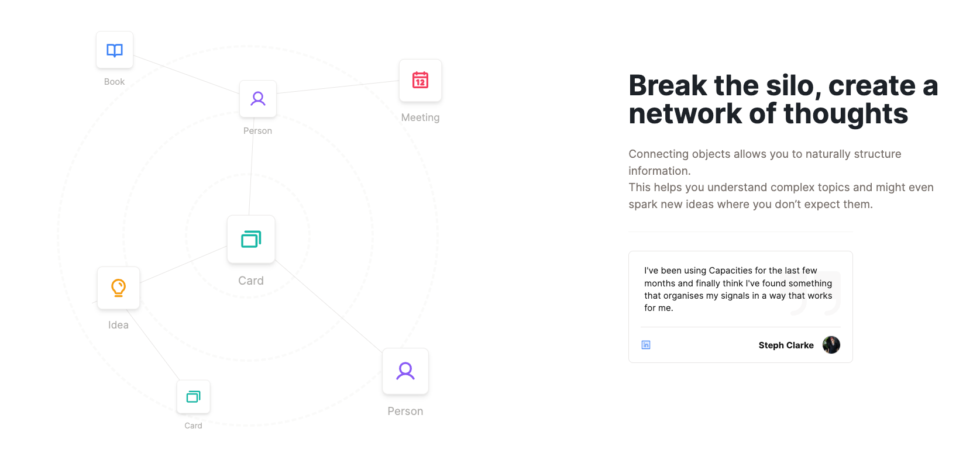
Task: Click the "Book" label text
Action: pos(114,82)
